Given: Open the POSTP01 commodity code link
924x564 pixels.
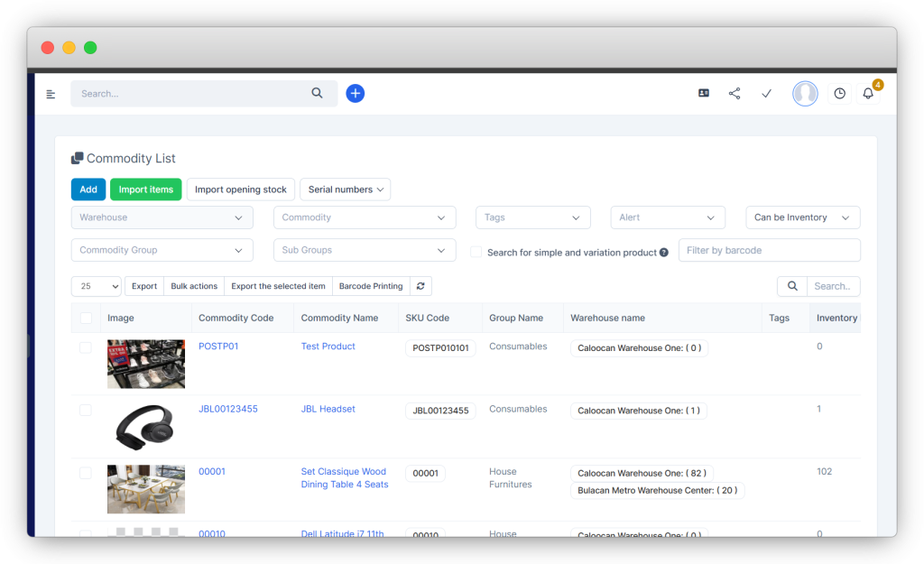Looking at the screenshot, I should pyautogui.click(x=218, y=347).
